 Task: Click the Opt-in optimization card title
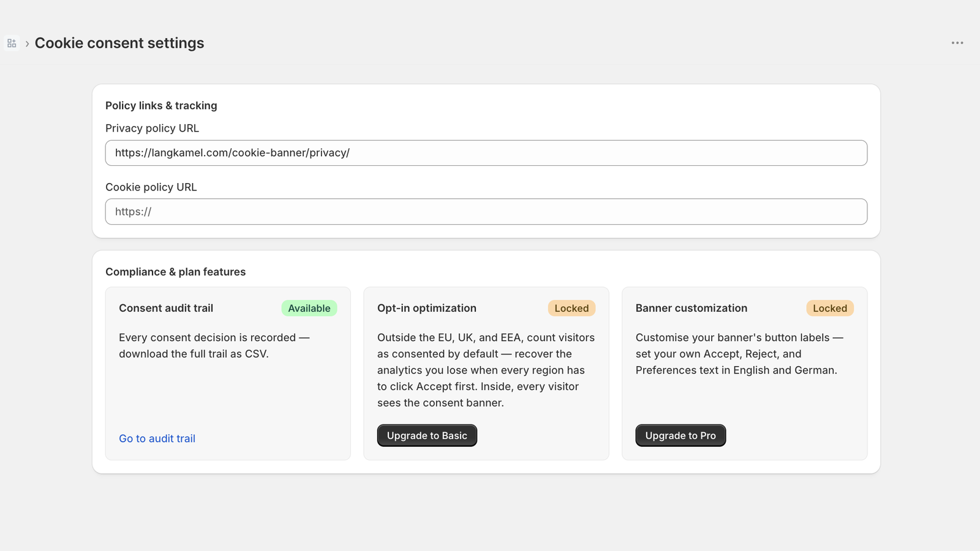pos(427,308)
